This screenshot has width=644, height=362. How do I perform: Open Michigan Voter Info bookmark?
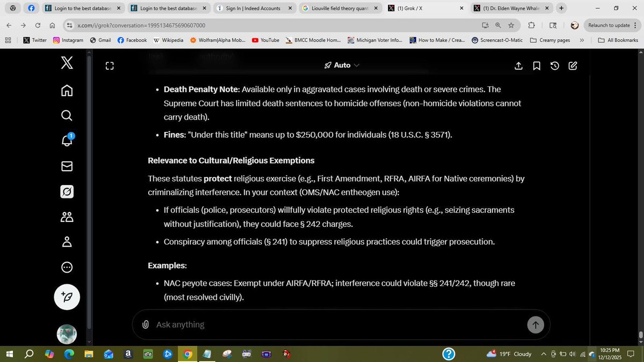coord(375,40)
